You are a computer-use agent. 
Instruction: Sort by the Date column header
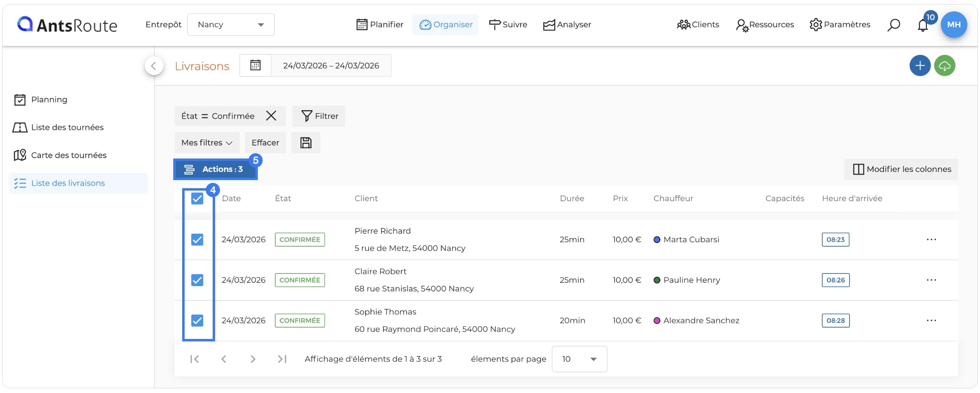(231, 199)
